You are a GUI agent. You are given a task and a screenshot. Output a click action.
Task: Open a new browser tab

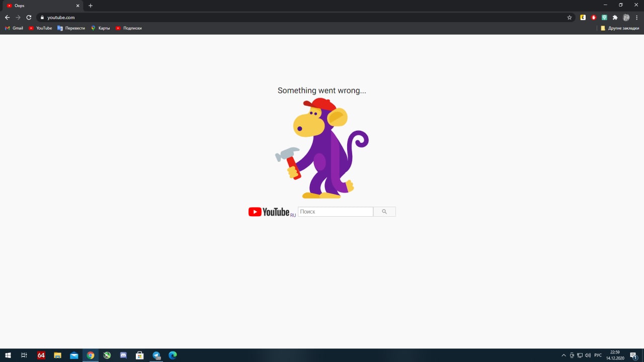(91, 6)
